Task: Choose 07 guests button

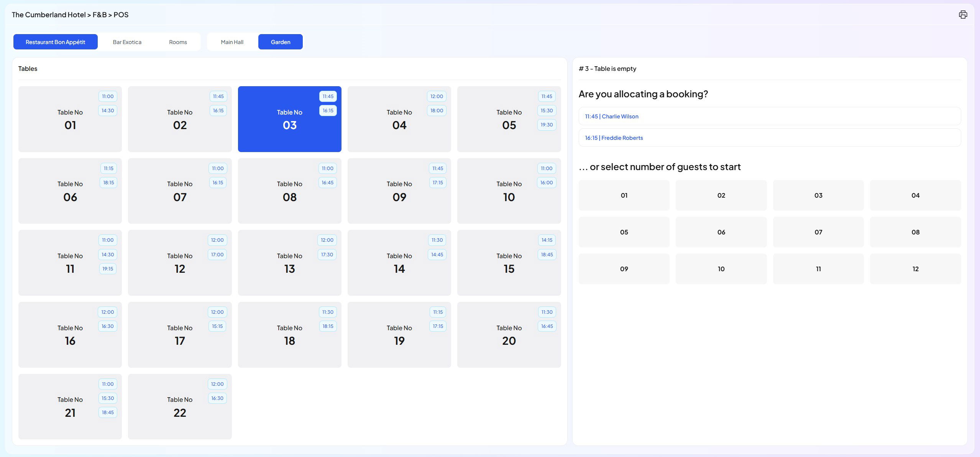Action: [818, 232]
